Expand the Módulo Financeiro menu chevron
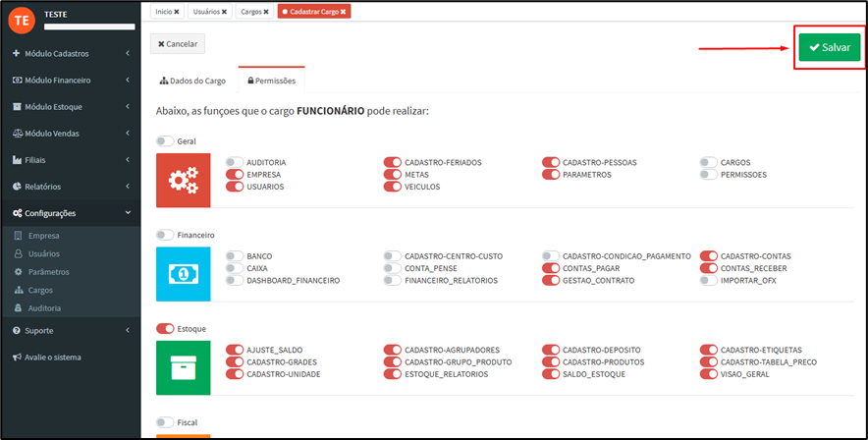 pyautogui.click(x=128, y=80)
